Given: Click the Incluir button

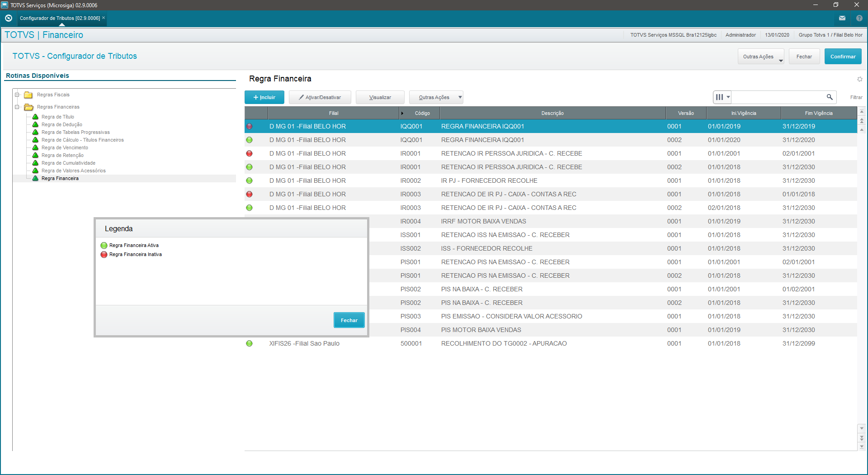Looking at the screenshot, I should pos(264,97).
